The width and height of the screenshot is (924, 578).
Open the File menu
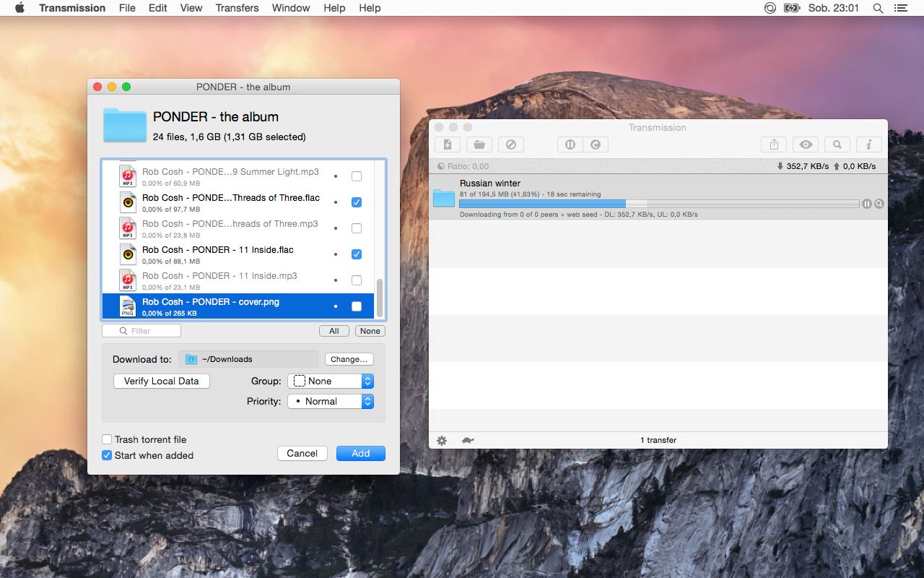click(x=127, y=8)
